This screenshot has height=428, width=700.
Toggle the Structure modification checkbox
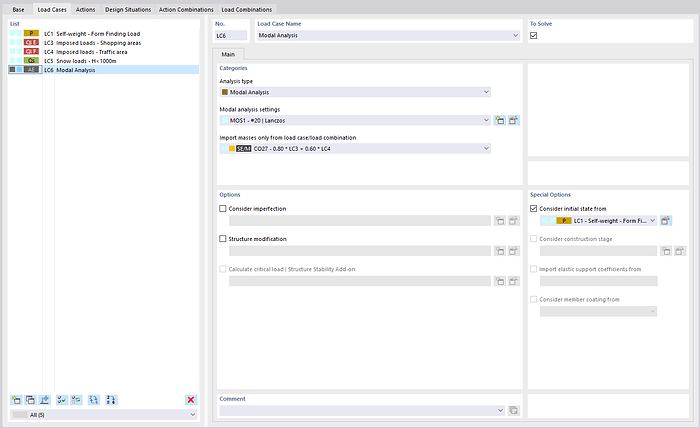[x=223, y=240]
